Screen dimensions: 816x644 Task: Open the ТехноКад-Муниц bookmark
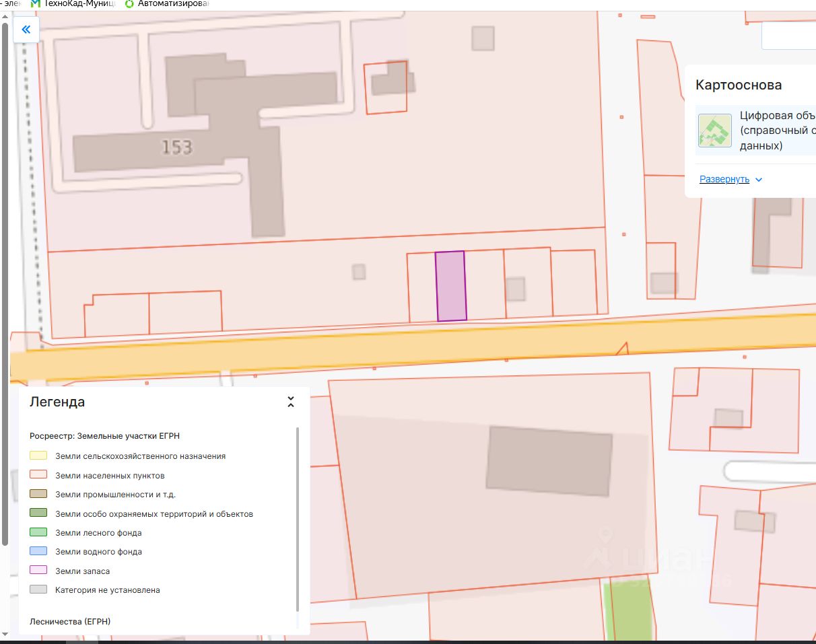click(x=73, y=4)
